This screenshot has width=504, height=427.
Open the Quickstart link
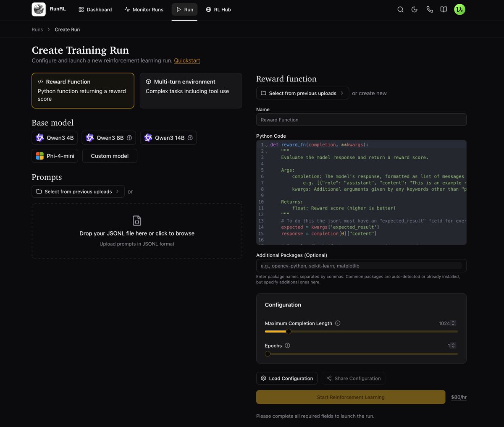[187, 60]
